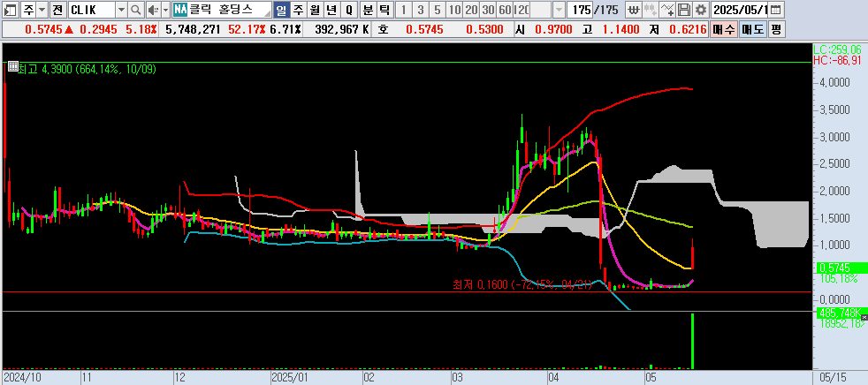Image resolution: width=868 pixels, height=385 pixels.
Task: Select the 주 weekly chart period
Action: click(298, 10)
